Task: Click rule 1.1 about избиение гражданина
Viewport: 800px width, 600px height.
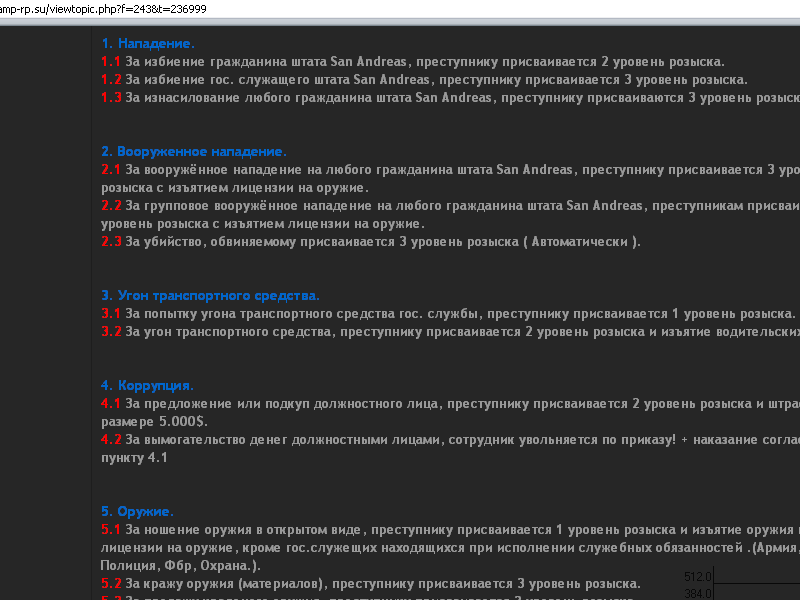Action: [x=412, y=62]
